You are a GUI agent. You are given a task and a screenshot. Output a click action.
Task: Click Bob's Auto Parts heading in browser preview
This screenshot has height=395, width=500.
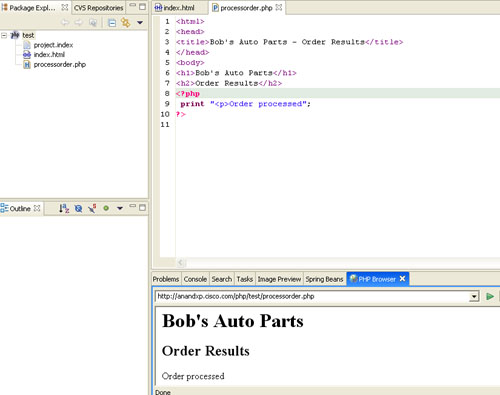233,321
